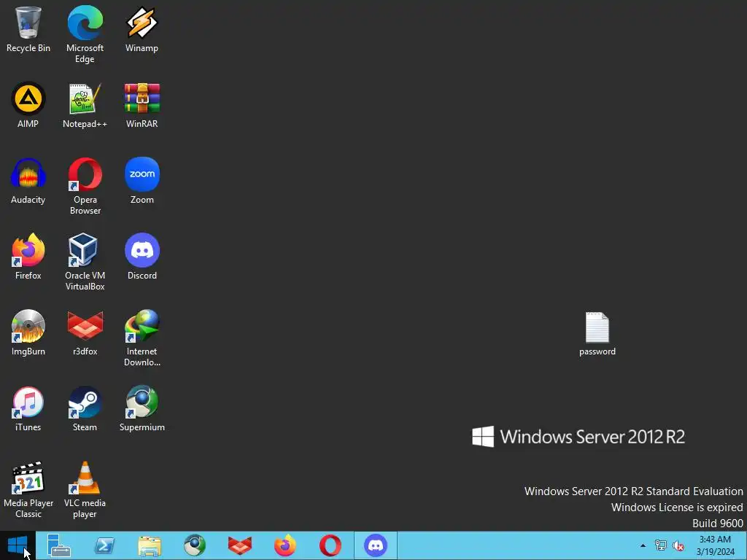Select the Media Player Classic desktop icon
Viewport: 747px width, 560px height.
28,489
